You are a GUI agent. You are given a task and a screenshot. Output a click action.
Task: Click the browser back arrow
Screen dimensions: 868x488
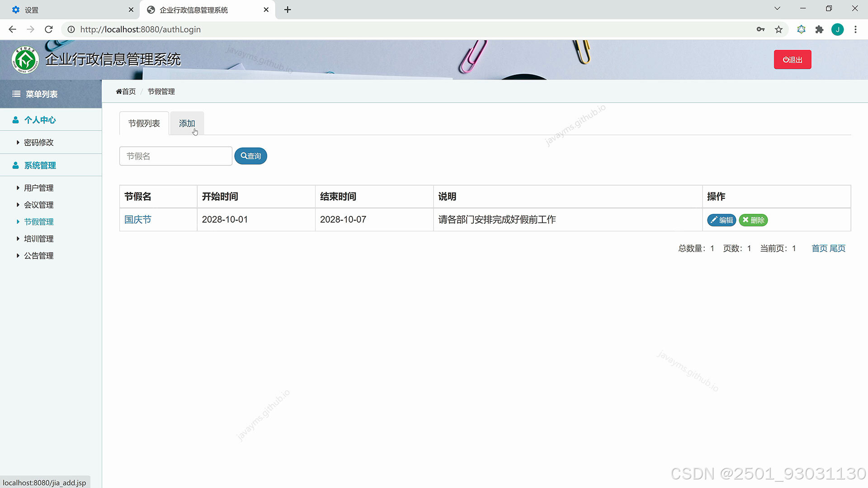tap(12, 29)
